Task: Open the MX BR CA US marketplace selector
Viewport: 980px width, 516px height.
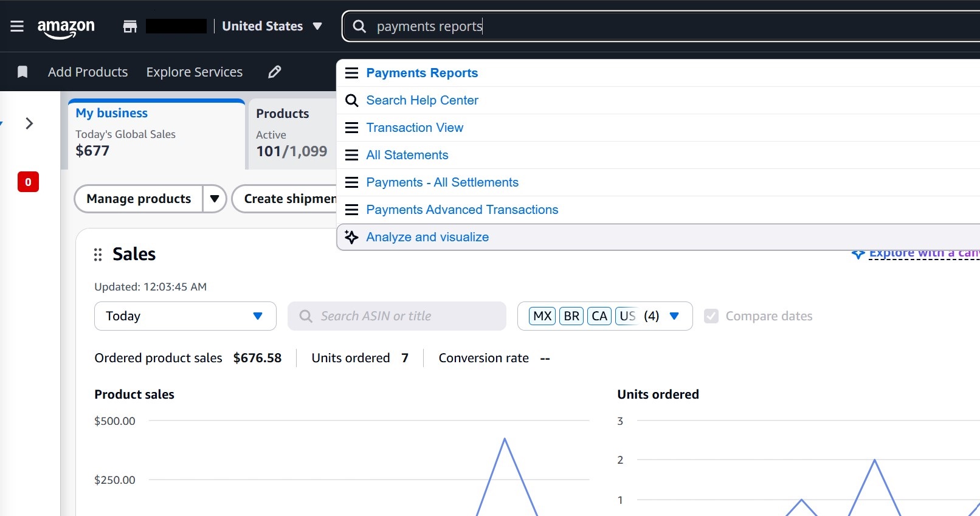Action: [605, 316]
